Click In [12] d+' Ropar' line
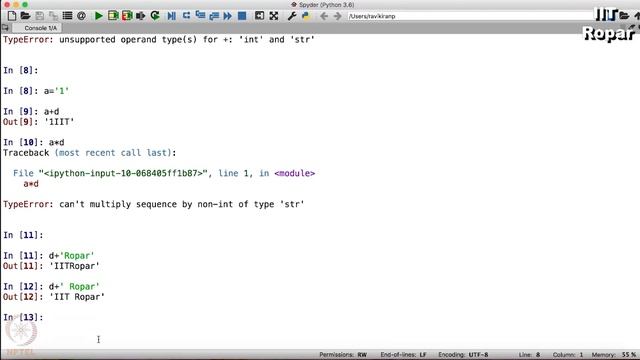The width and height of the screenshot is (640, 360). pyautogui.click(x=51, y=287)
